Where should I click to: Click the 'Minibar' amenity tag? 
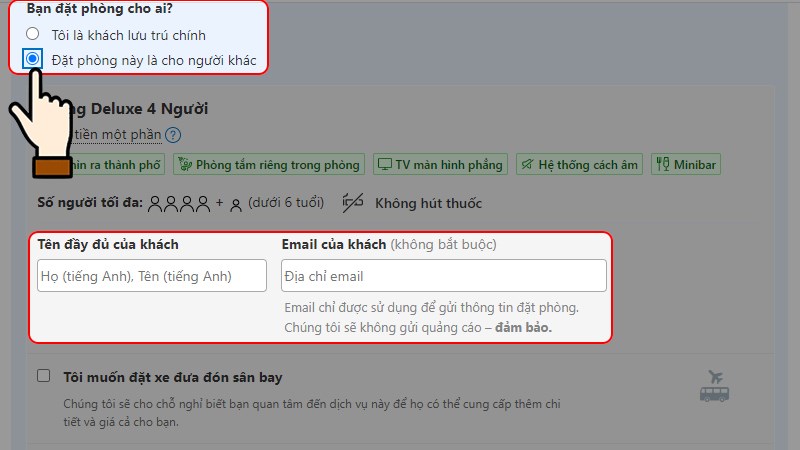(x=686, y=164)
